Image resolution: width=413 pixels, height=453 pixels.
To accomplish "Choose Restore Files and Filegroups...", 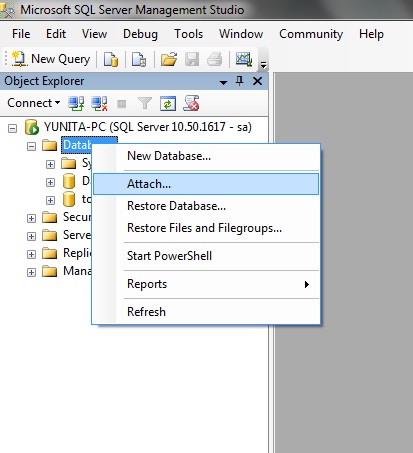I will point(206,228).
